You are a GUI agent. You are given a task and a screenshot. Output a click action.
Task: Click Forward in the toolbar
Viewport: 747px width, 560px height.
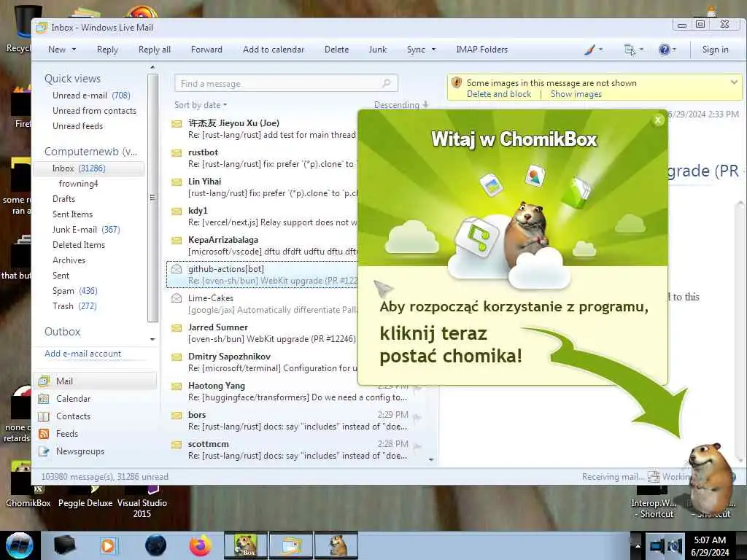click(206, 50)
